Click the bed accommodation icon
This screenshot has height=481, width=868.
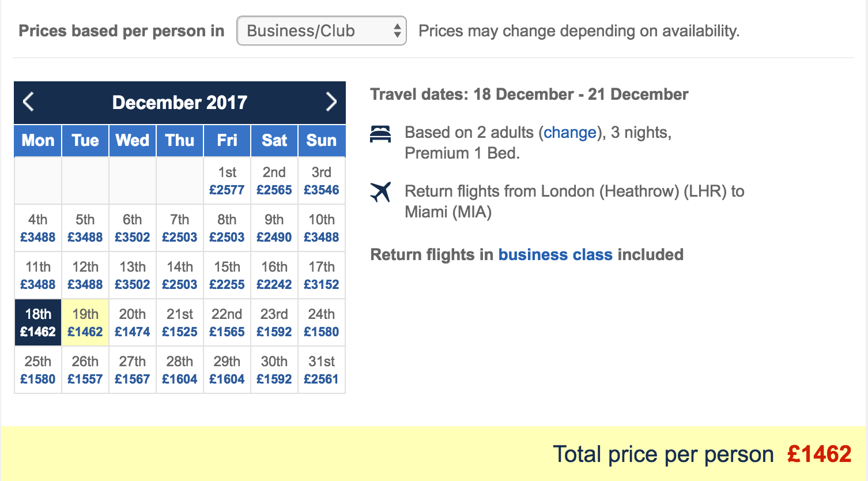coord(380,134)
